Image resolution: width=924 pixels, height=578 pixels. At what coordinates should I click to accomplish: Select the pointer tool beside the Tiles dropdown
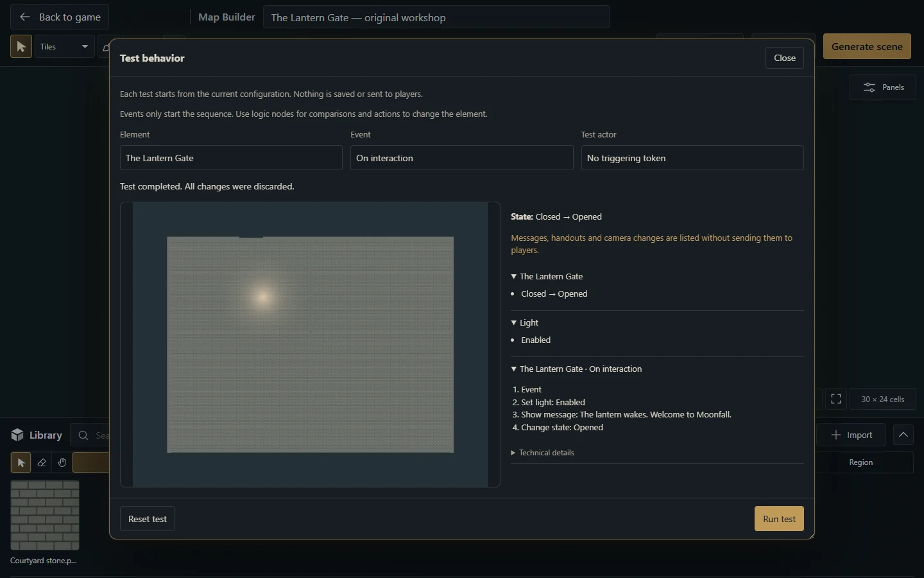tap(21, 47)
